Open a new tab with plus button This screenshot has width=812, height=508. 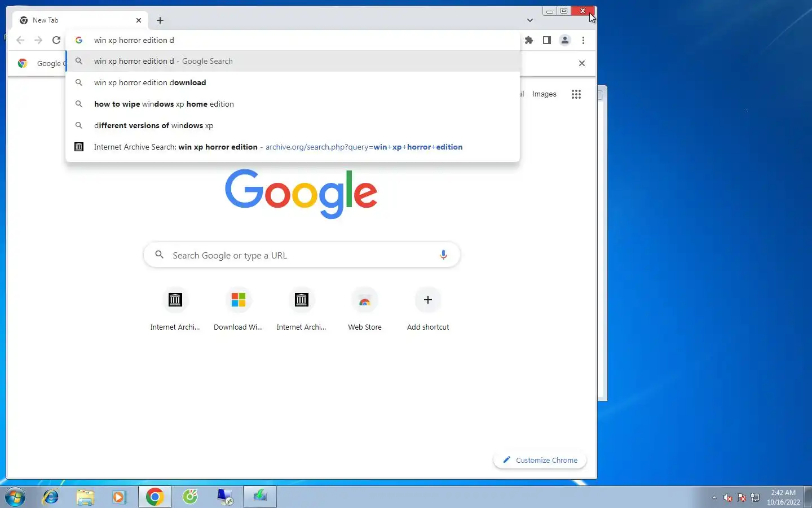(x=160, y=20)
